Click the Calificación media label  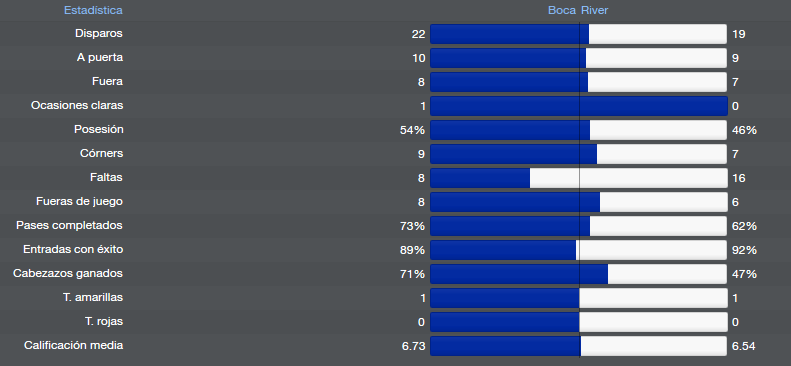coord(74,345)
